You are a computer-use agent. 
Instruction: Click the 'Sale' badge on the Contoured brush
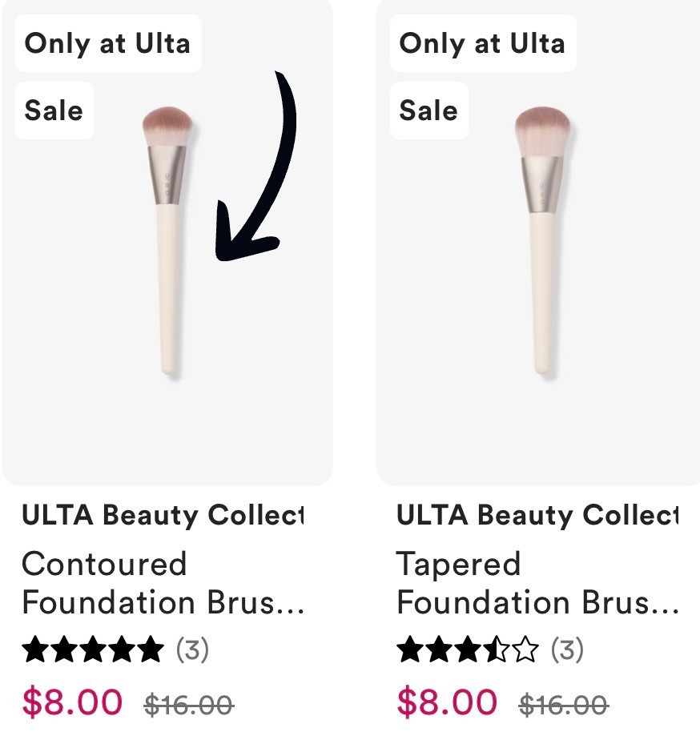(54, 111)
